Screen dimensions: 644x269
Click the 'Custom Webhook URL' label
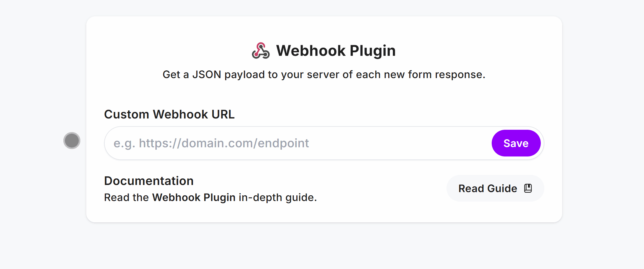pos(169,114)
